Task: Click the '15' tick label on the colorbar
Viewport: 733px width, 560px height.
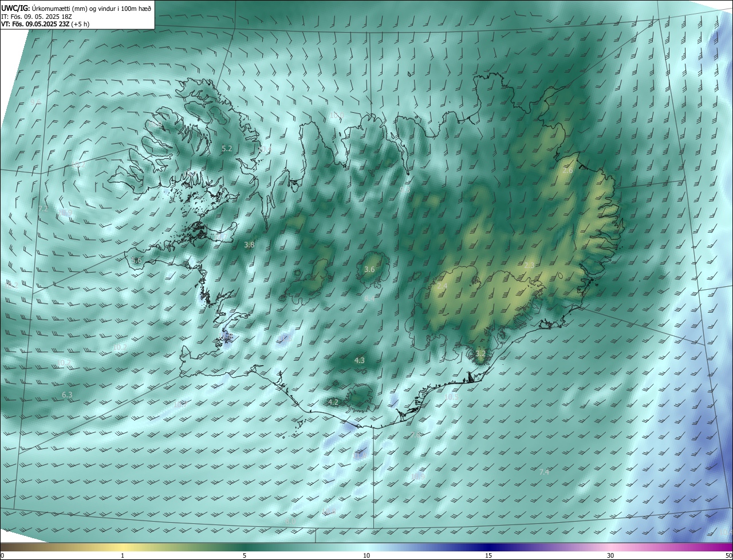Action: pos(488,555)
